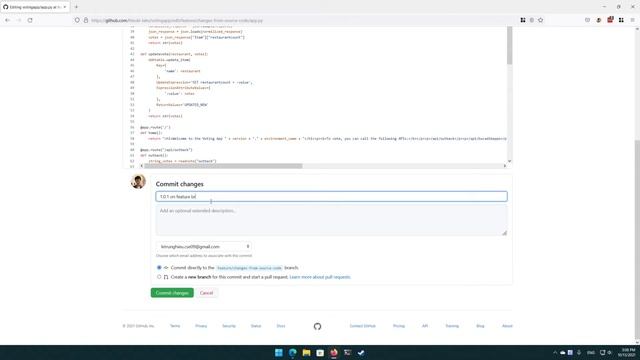This screenshot has height=360, width=640.
Task: Open the Terms footer link
Action: 175,326
